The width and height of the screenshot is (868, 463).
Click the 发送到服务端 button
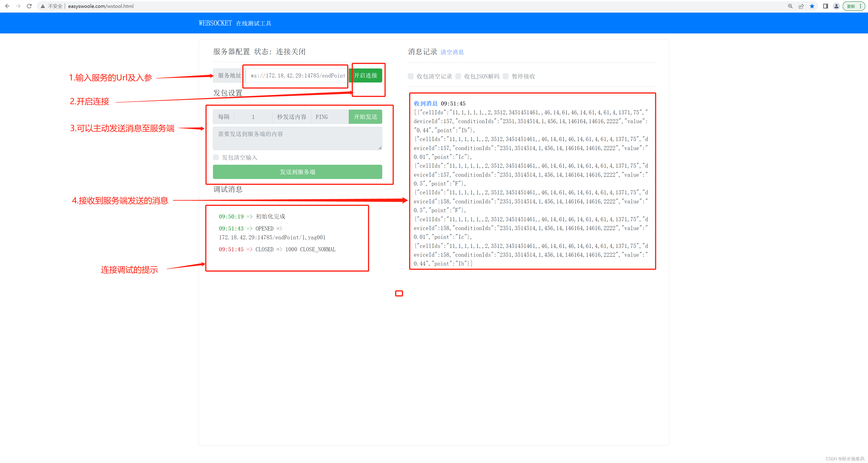(x=297, y=172)
